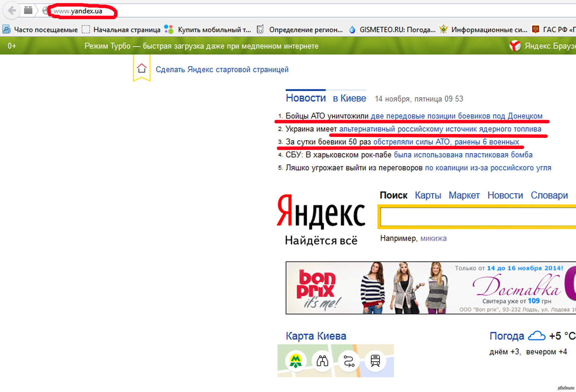Switch to the в Киеве news tab
Viewport: 576px width, 392px height.
[x=349, y=98]
